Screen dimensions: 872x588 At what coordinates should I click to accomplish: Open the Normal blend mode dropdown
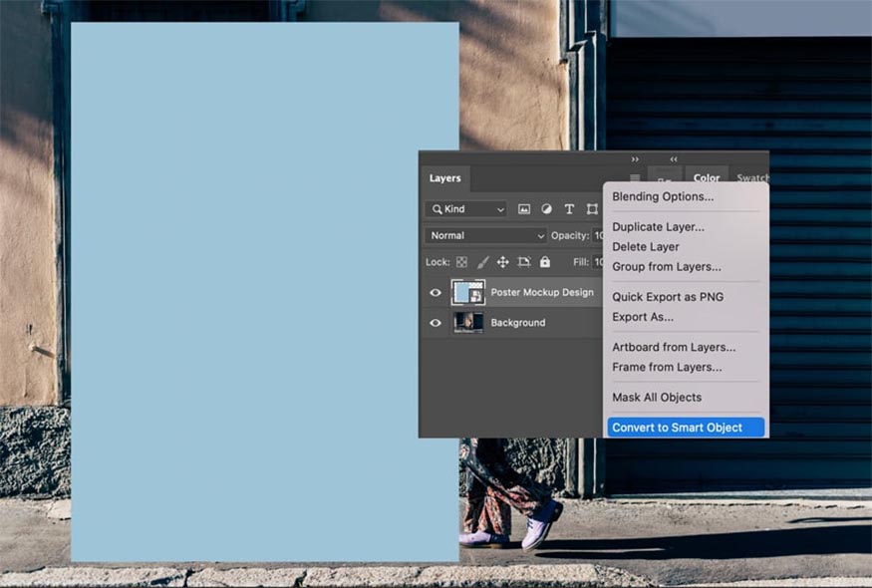[486, 236]
